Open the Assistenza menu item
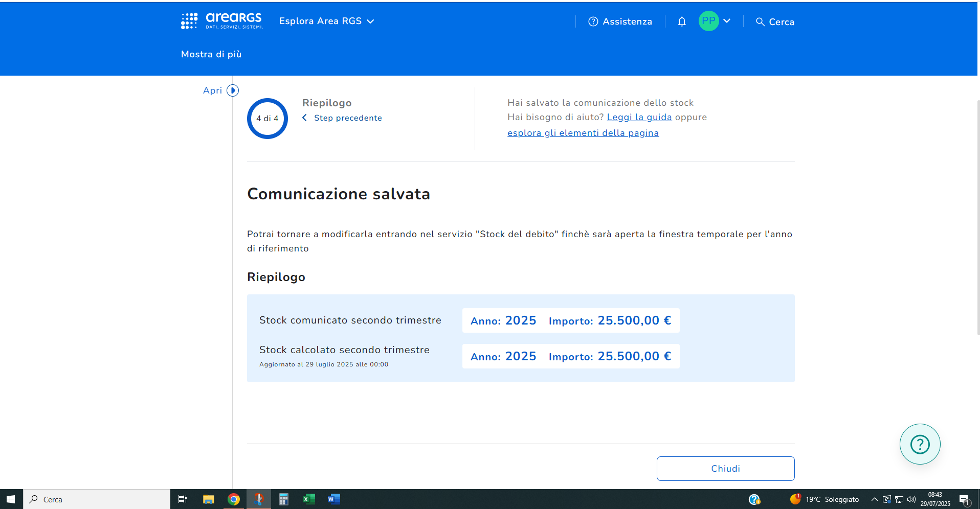 (x=620, y=21)
